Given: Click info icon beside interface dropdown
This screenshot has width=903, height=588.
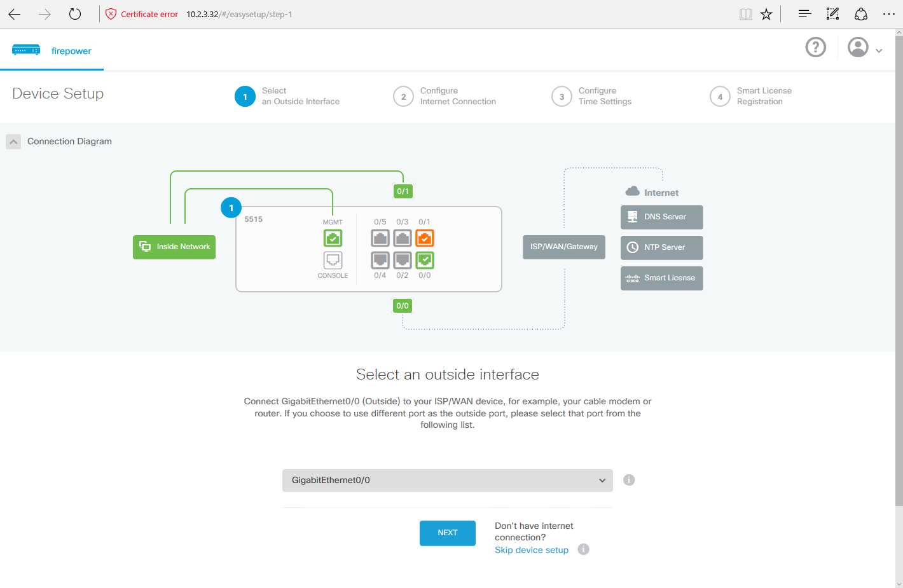Looking at the screenshot, I should [629, 480].
